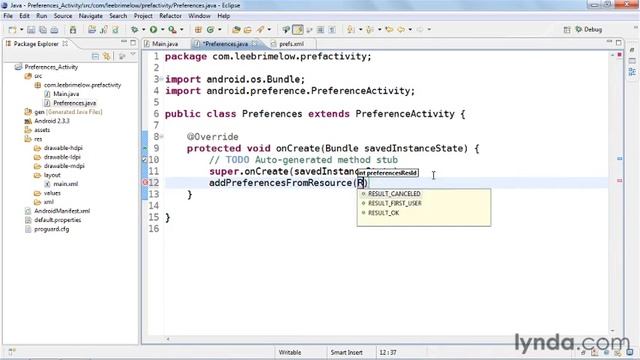
Task: Toggle Mark Occurrences highlighter button
Action: click(x=298, y=30)
